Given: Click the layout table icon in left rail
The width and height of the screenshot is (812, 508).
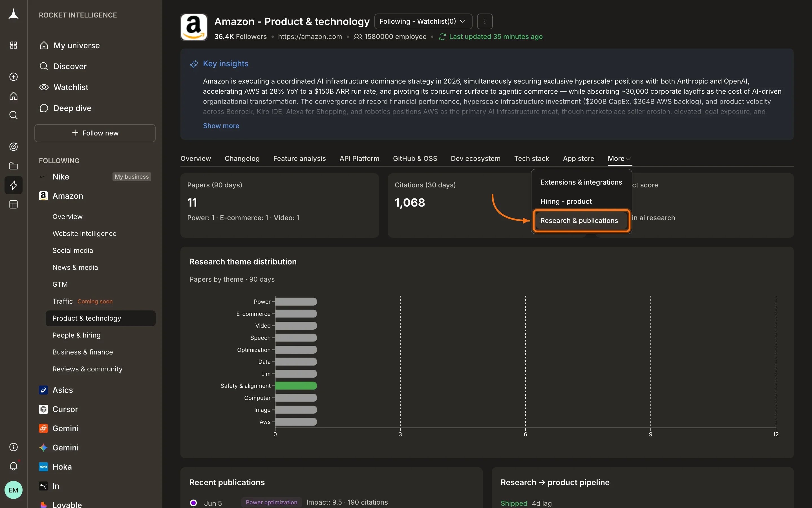Looking at the screenshot, I should tap(14, 204).
